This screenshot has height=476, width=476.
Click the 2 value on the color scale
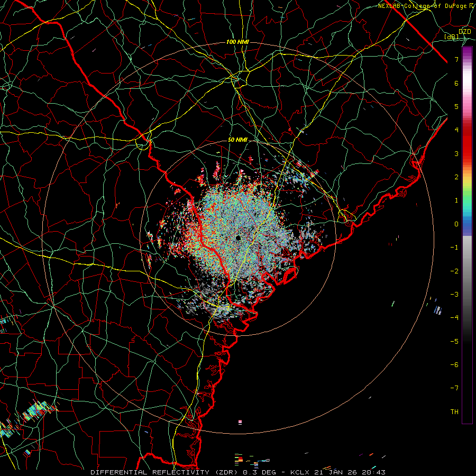click(x=456, y=177)
